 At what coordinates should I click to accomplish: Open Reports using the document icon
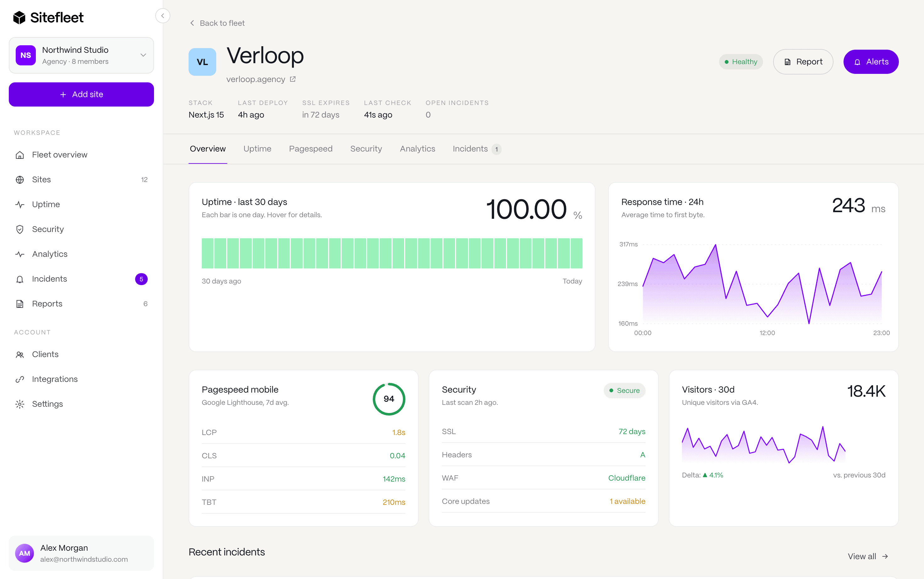pos(20,304)
